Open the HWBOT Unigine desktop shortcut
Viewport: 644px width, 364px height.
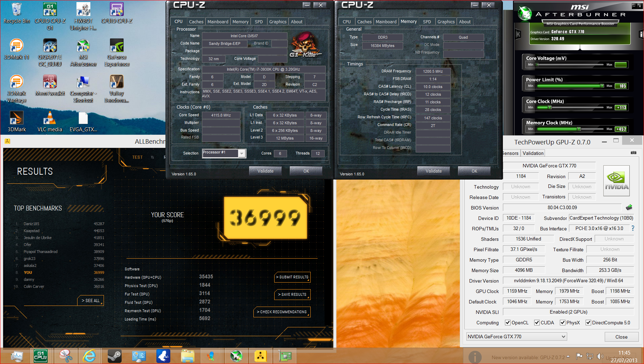pos(83,16)
